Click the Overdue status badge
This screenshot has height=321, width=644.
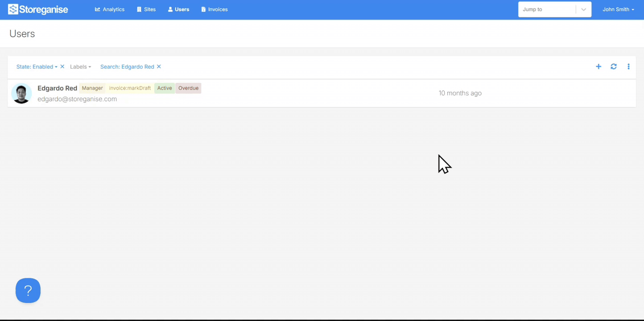coord(188,88)
